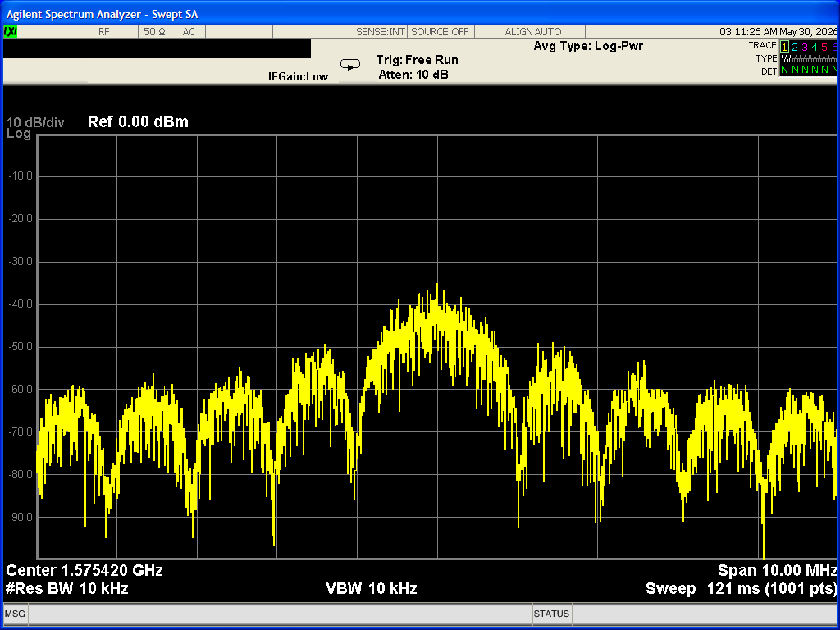Image resolution: width=840 pixels, height=630 pixels.
Task: Click the -90.0 axis label
Action: [21, 517]
